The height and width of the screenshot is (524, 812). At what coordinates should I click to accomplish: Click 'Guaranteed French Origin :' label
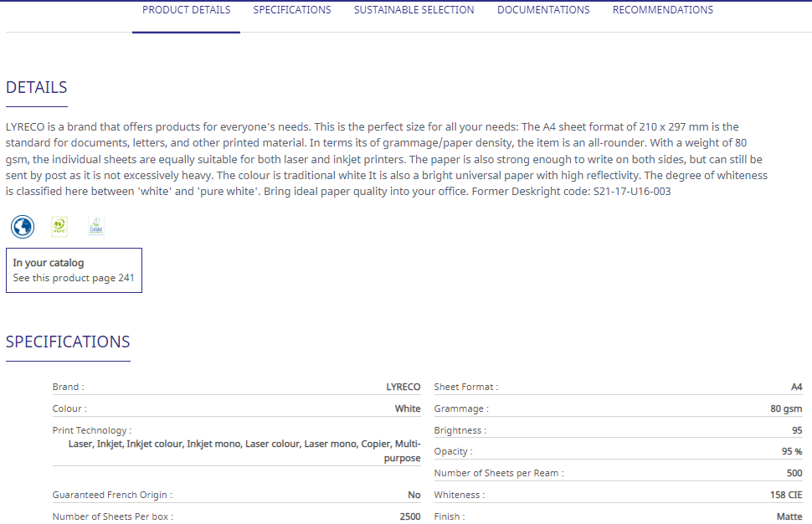pyautogui.click(x=112, y=495)
